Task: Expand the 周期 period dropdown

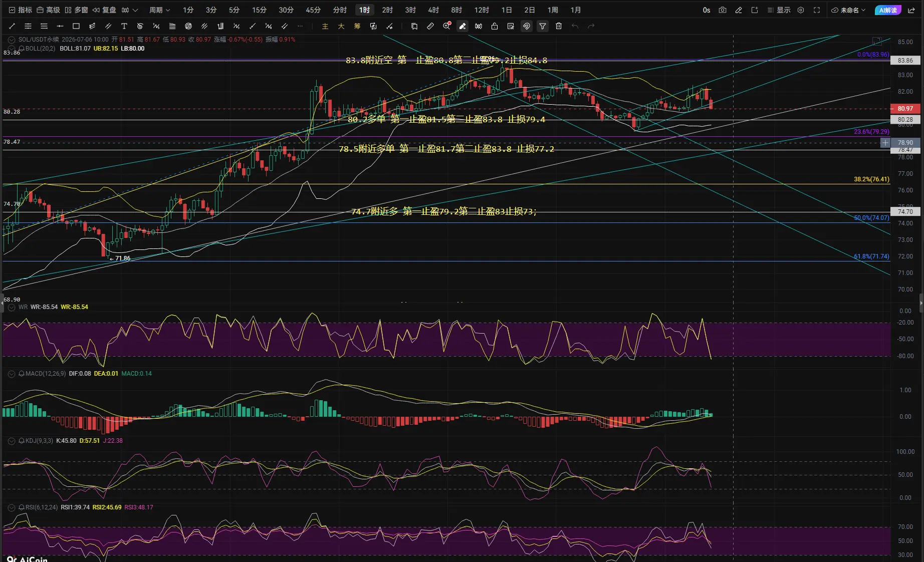Action: [x=160, y=10]
